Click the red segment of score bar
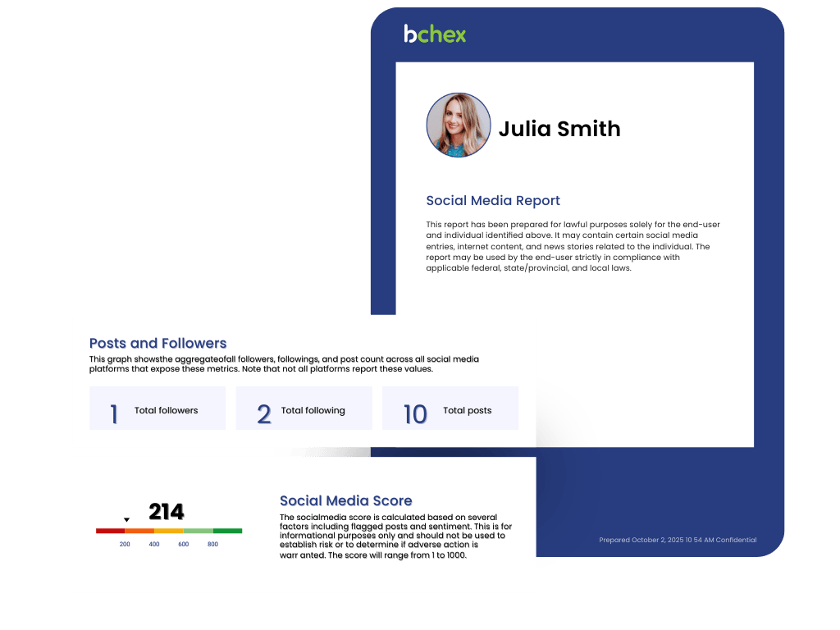Viewport: 840px width, 630px height. pos(110,531)
